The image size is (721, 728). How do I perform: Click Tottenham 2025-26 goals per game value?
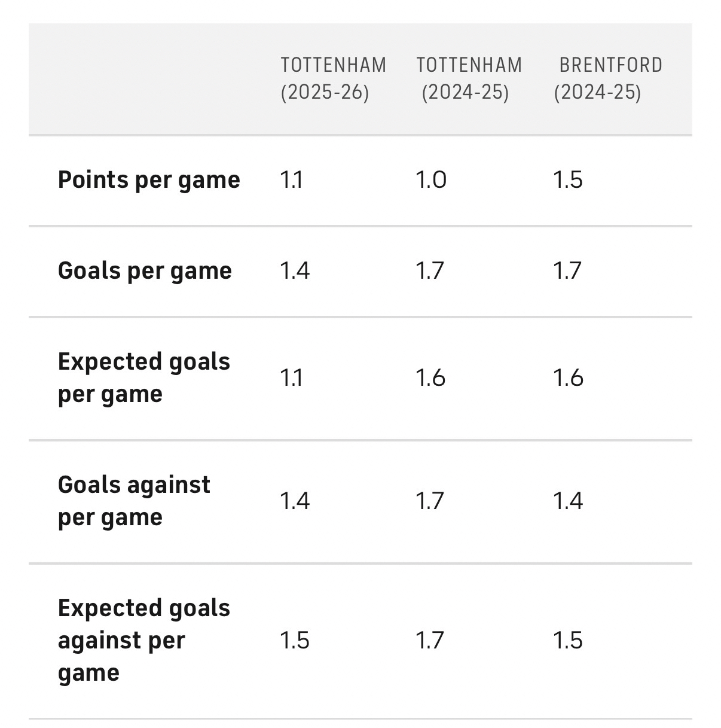(295, 271)
